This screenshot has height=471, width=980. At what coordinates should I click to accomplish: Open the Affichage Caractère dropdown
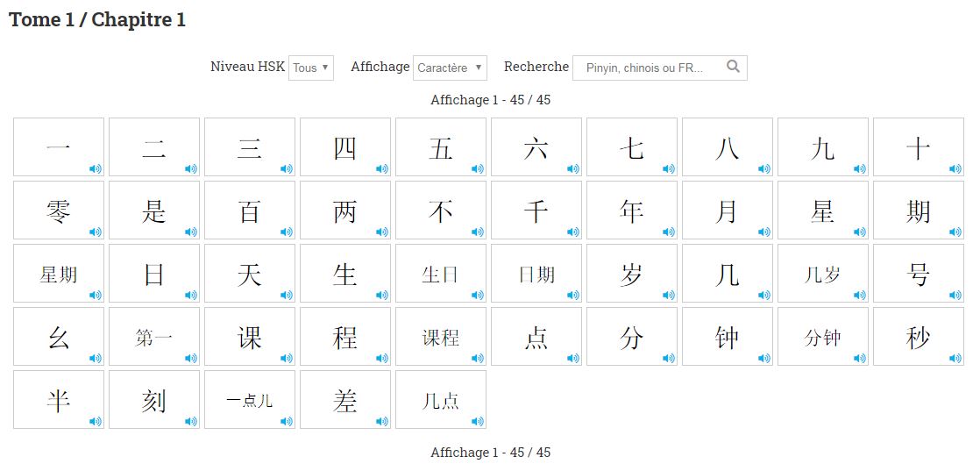coord(450,68)
